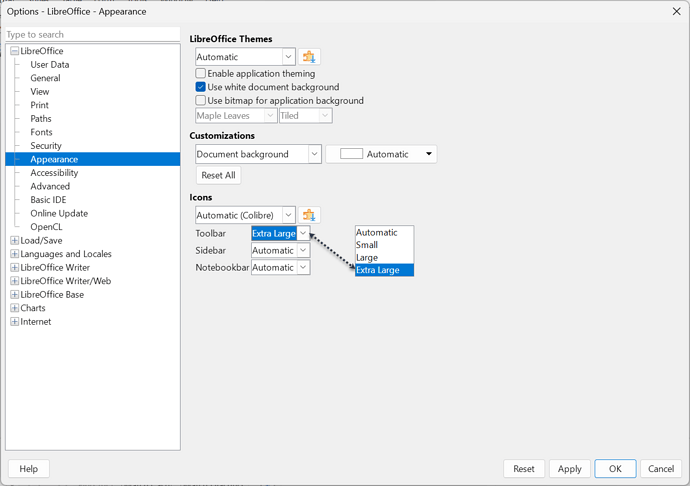The height and width of the screenshot is (486, 690).
Task: Open the LibreOffice Themes dropdown
Action: click(245, 57)
